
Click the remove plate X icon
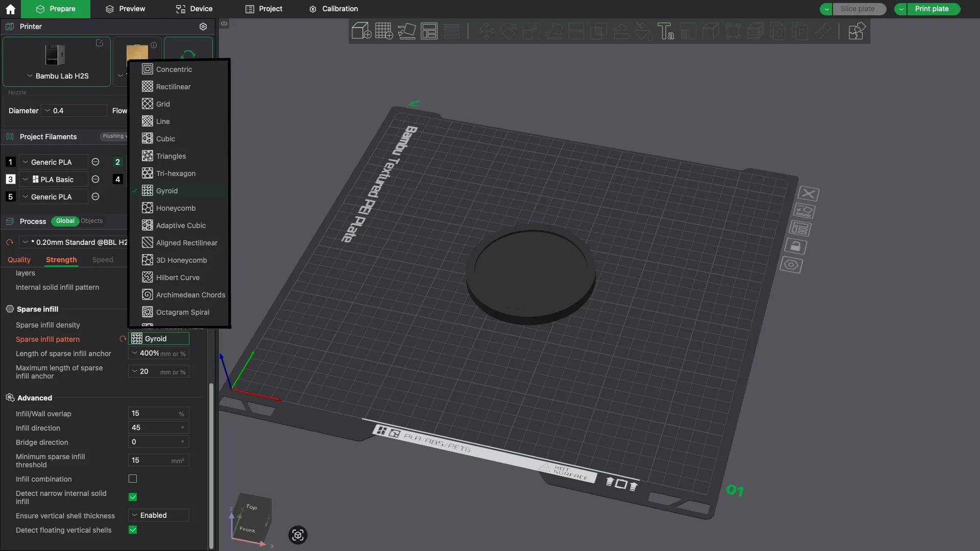[x=808, y=193]
